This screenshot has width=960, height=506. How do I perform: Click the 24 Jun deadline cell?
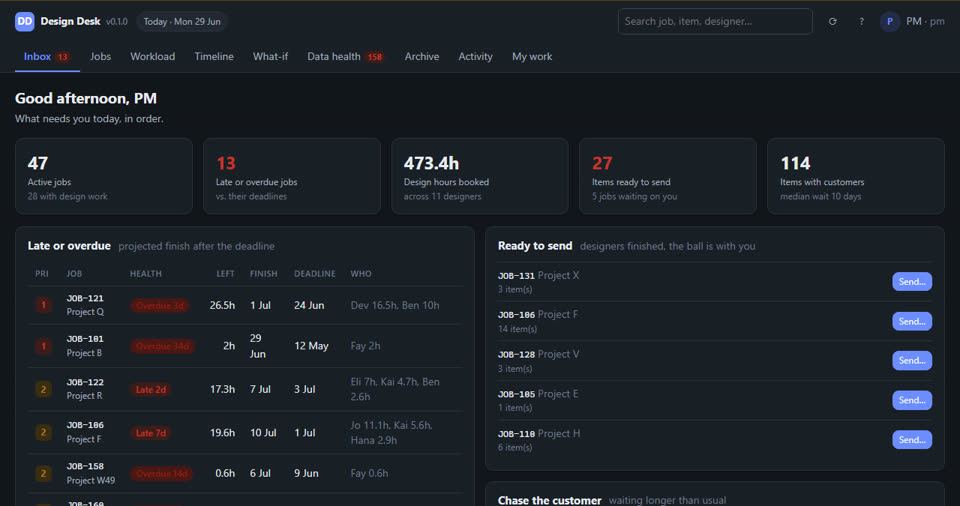coord(309,305)
